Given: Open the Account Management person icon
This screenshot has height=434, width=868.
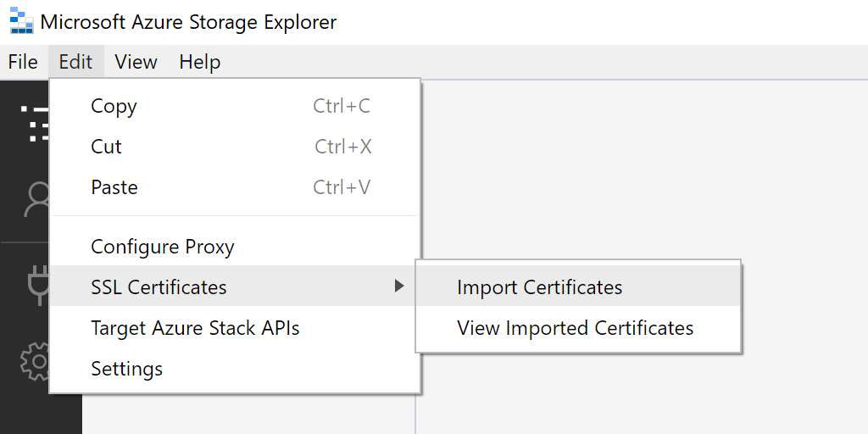Looking at the screenshot, I should point(37,201).
